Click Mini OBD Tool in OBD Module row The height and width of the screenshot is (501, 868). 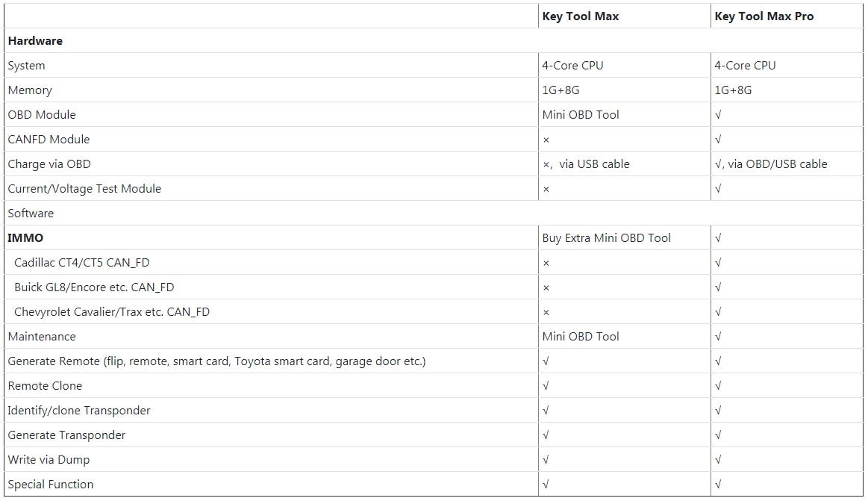tap(580, 115)
